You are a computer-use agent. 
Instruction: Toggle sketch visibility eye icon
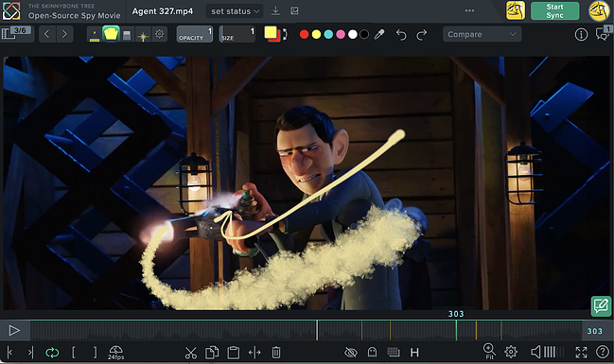point(350,353)
